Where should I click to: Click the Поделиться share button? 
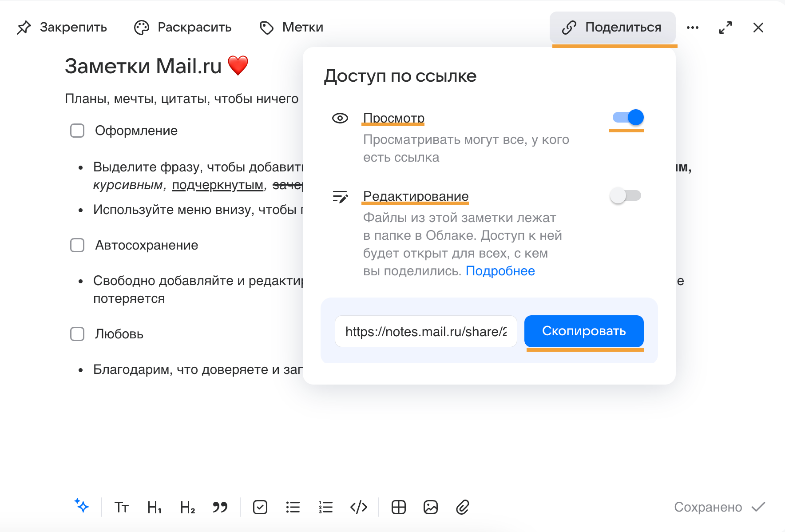[612, 28]
